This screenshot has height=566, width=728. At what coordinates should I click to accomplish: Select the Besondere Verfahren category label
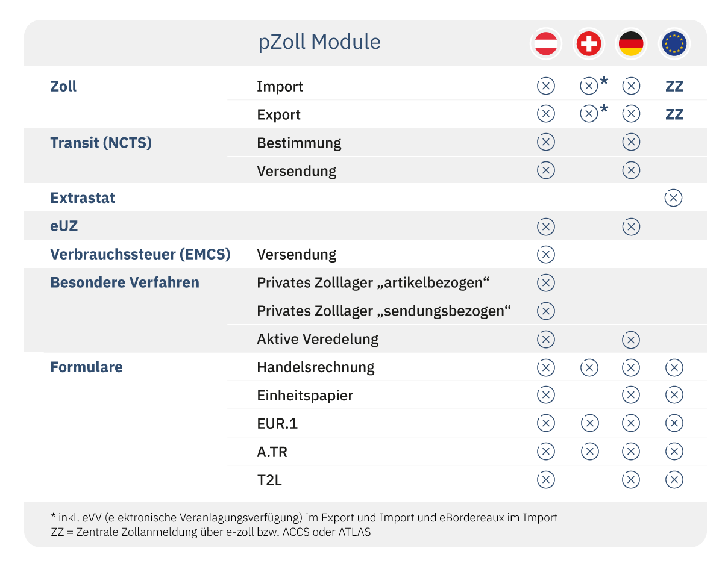click(x=125, y=282)
